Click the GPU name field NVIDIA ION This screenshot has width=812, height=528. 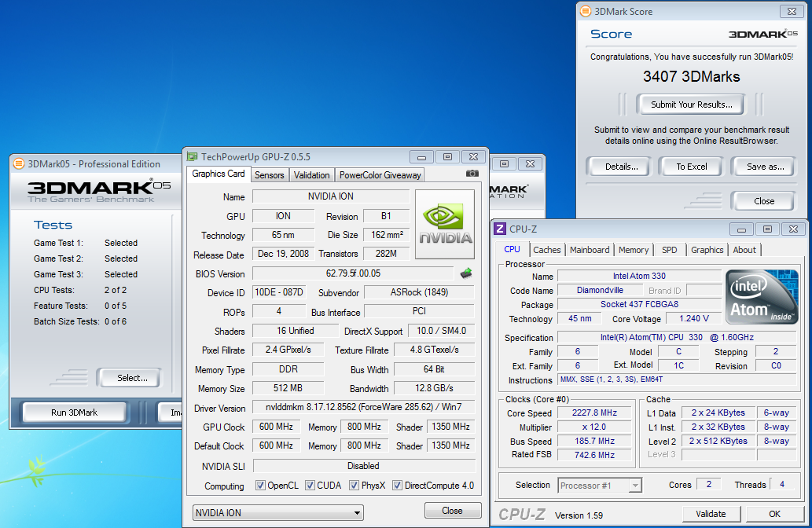pyautogui.click(x=330, y=196)
